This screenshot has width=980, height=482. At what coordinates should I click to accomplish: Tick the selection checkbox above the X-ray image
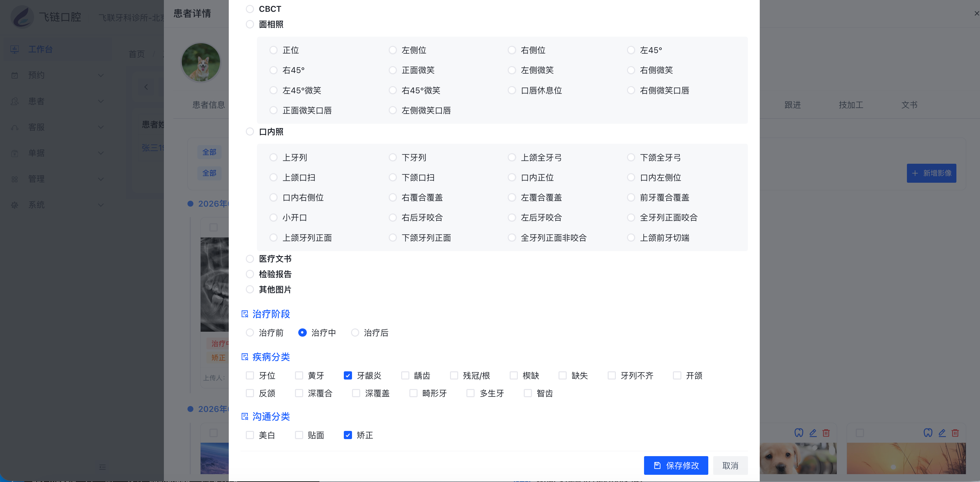point(213,227)
